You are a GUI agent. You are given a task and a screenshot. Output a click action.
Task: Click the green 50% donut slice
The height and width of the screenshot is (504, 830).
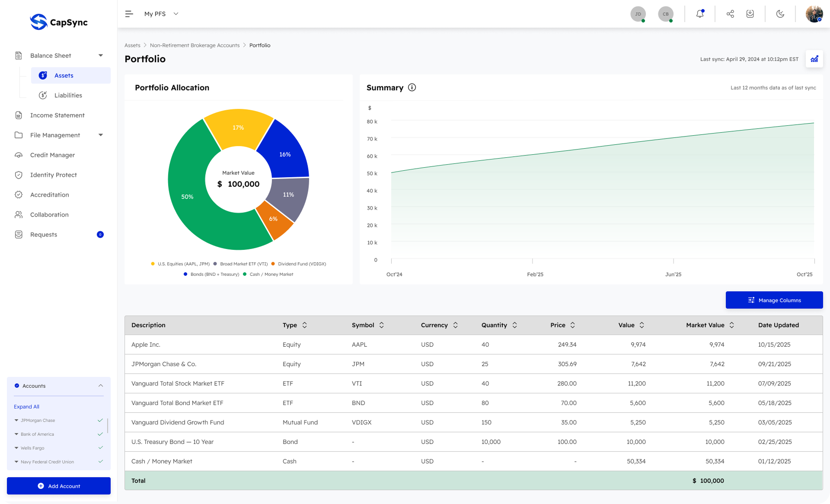187,197
